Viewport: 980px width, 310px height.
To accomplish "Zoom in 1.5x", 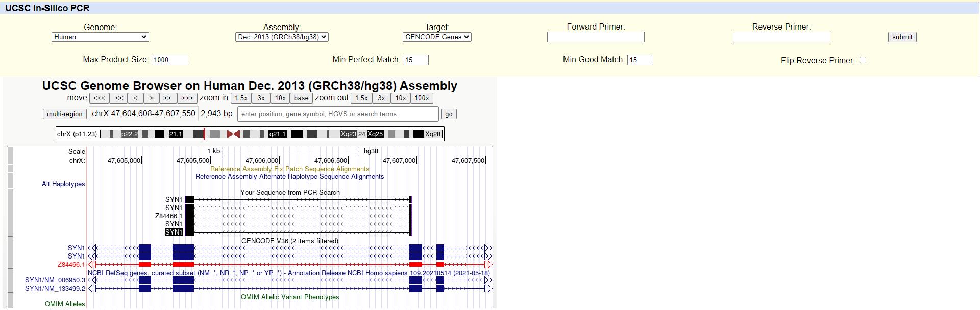I will click(241, 98).
